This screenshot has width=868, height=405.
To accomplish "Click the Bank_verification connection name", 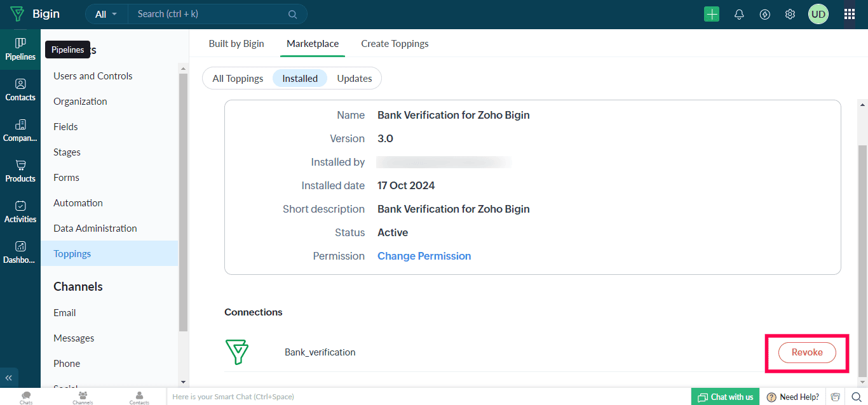I will pos(320,352).
